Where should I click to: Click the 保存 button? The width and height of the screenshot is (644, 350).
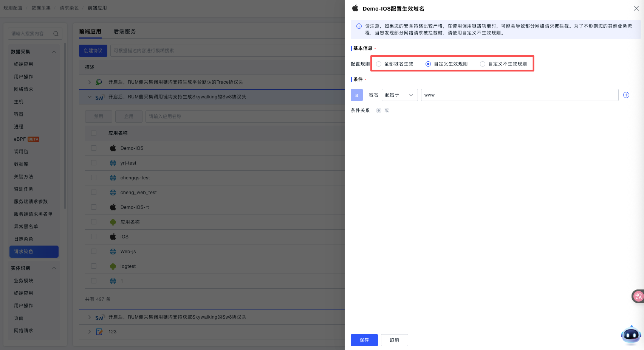coord(364,340)
